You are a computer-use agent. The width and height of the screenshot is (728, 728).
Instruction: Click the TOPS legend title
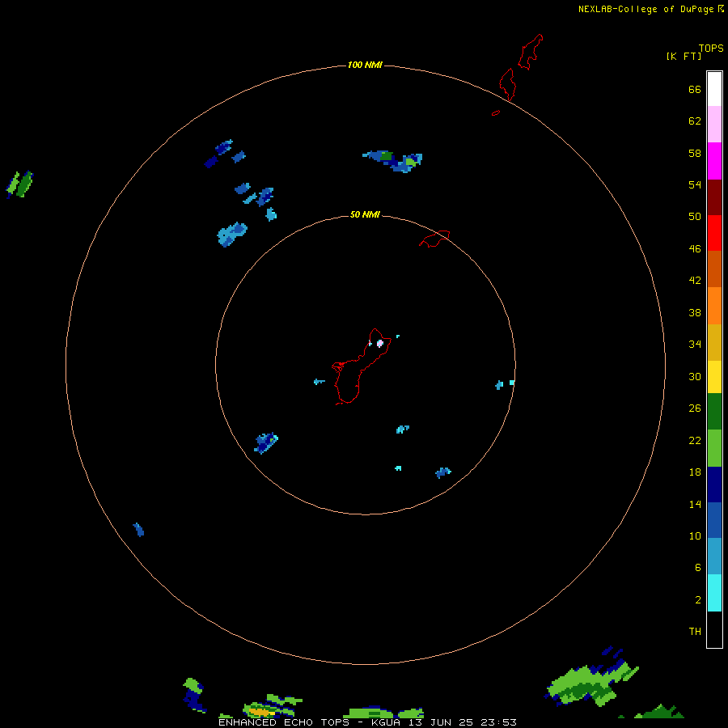click(x=711, y=48)
